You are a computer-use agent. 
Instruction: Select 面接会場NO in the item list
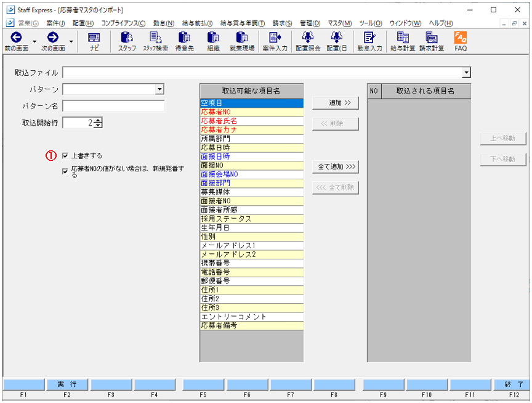point(252,174)
